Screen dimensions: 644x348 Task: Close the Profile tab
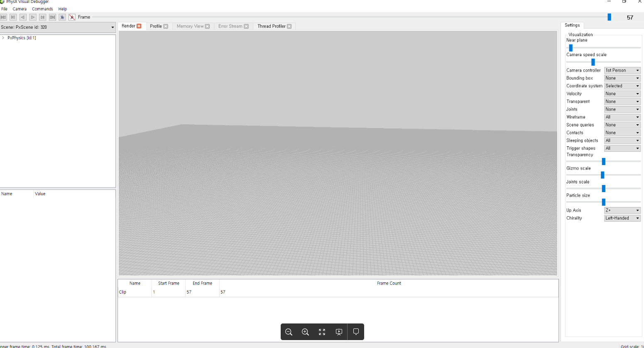166,26
